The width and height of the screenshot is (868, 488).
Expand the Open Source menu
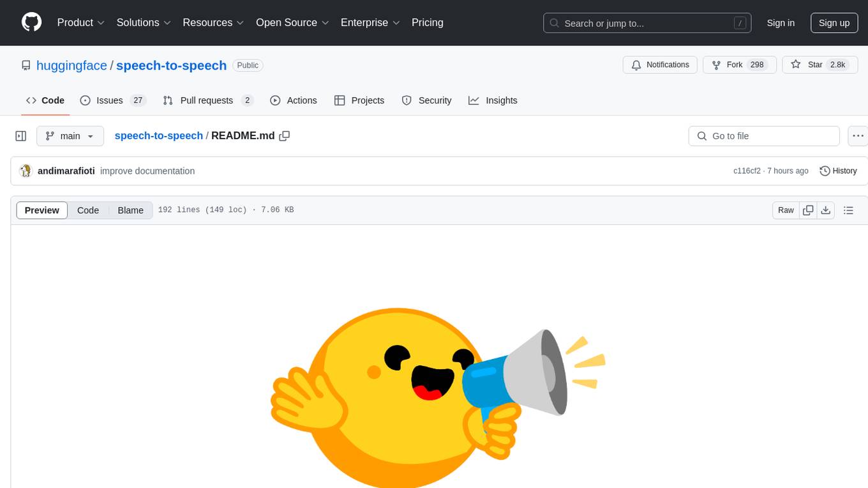click(292, 22)
